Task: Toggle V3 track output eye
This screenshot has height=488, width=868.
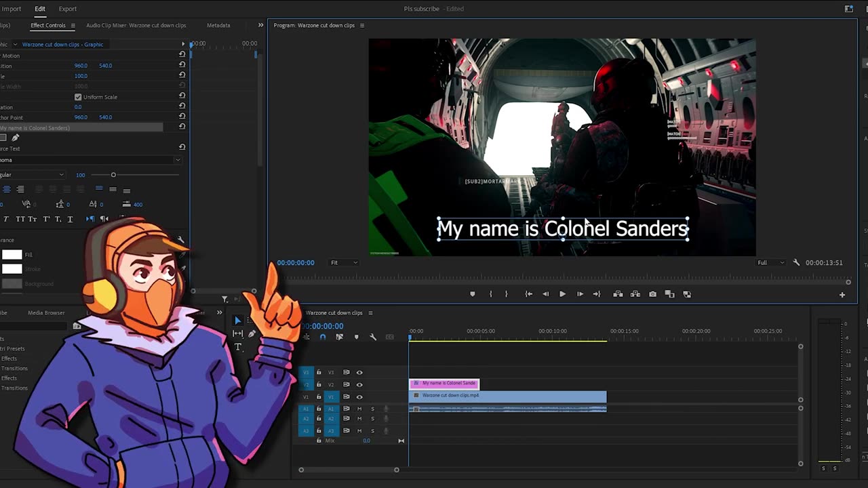Action: click(359, 372)
